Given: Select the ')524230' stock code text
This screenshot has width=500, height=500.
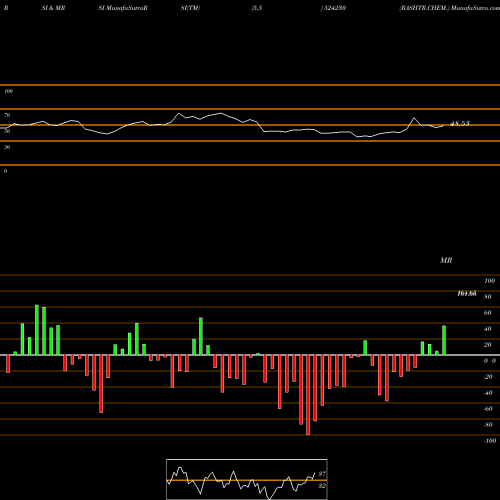Looking at the screenshot, I should click(x=333, y=8).
